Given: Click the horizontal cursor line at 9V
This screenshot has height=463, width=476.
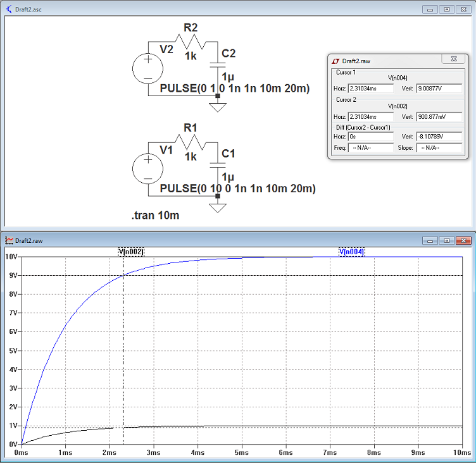Looking at the screenshot, I should click(242, 276).
